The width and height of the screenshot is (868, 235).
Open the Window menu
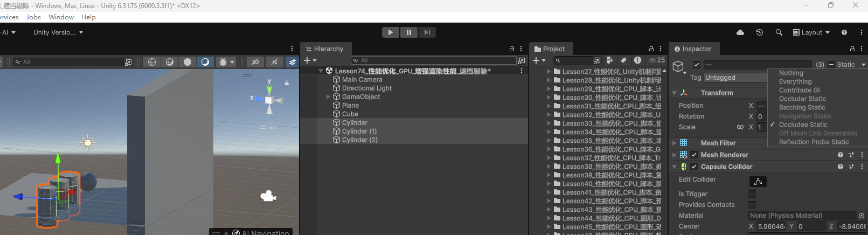coord(61,17)
